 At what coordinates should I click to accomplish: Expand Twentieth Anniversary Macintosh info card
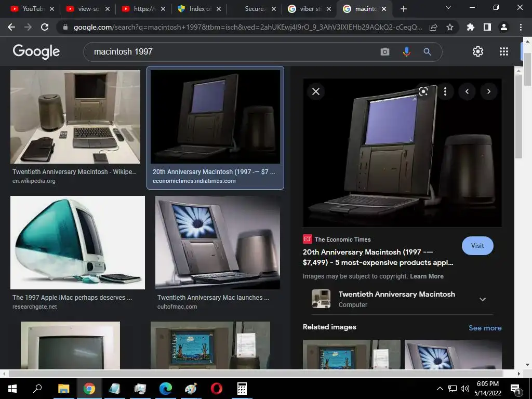click(x=483, y=299)
